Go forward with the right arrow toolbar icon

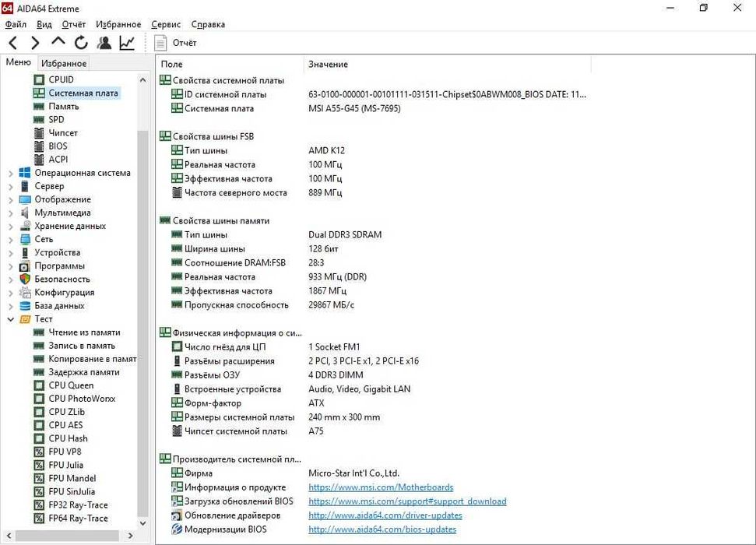point(35,43)
